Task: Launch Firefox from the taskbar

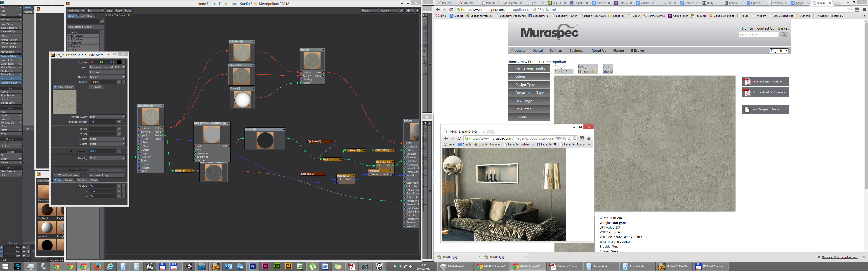Action: pos(97,267)
